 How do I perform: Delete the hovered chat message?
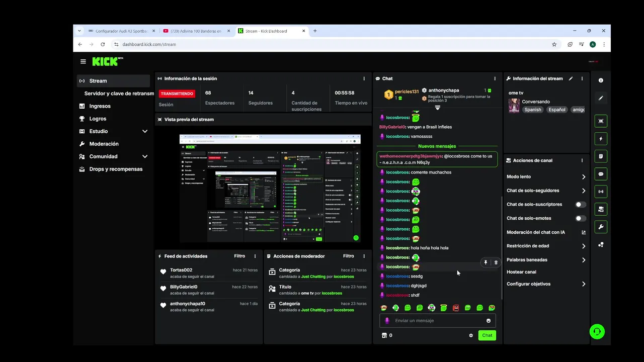click(496, 262)
